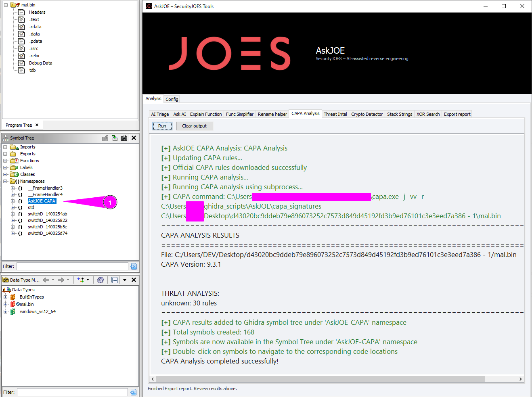Click the Debug Data section icon

[x=21, y=63]
